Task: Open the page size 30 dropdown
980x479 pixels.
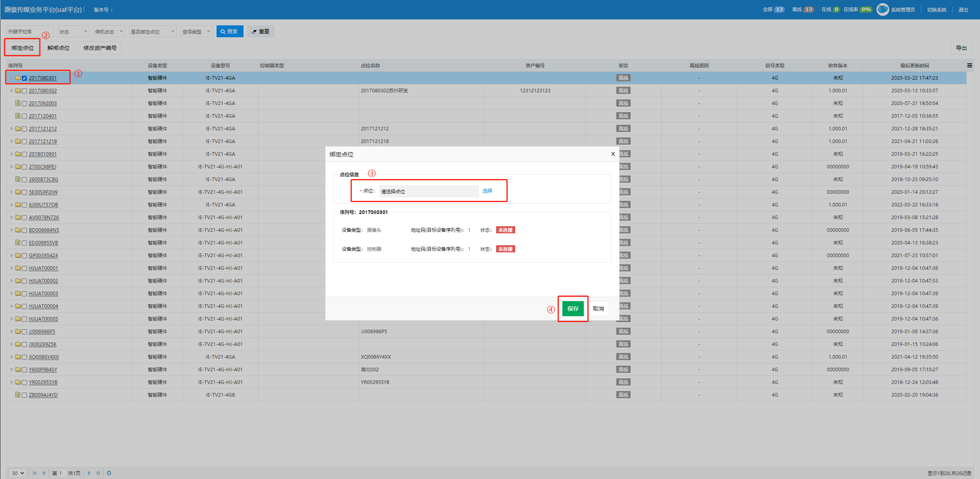Action: tap(18, 473)
